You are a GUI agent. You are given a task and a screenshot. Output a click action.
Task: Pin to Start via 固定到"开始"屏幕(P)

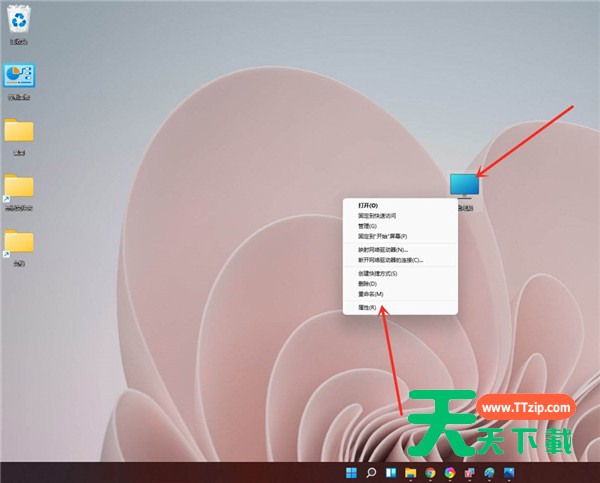383,237
